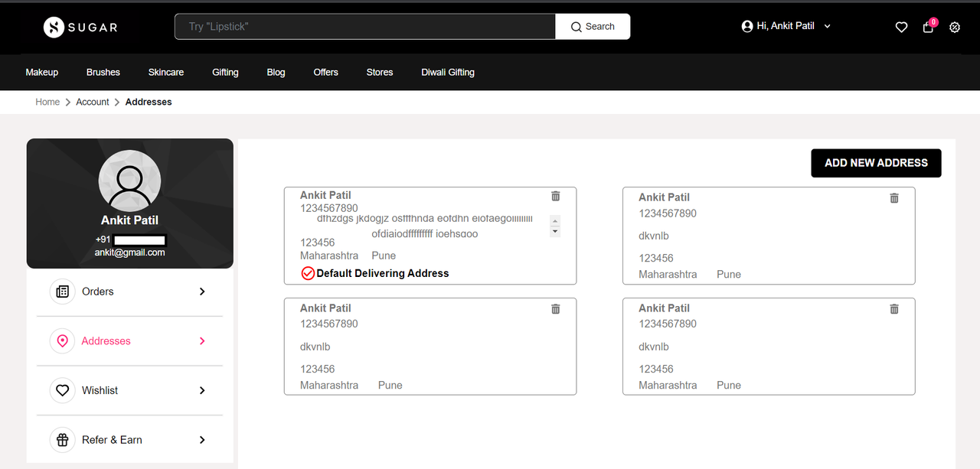Open the wishlist heart icon in header
The image size is (980, 469).
pyautogui.click(x=901, y=27)
